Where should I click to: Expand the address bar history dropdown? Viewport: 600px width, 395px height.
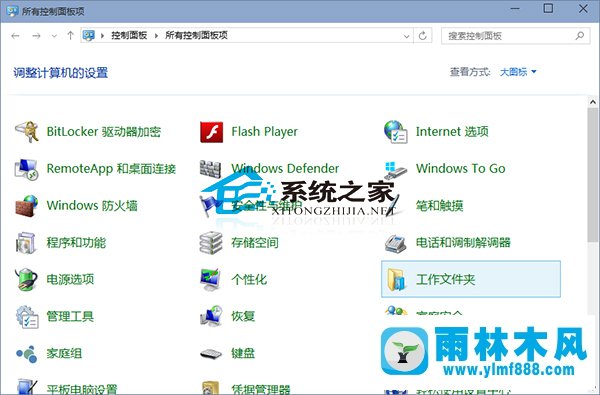point(406,36)
